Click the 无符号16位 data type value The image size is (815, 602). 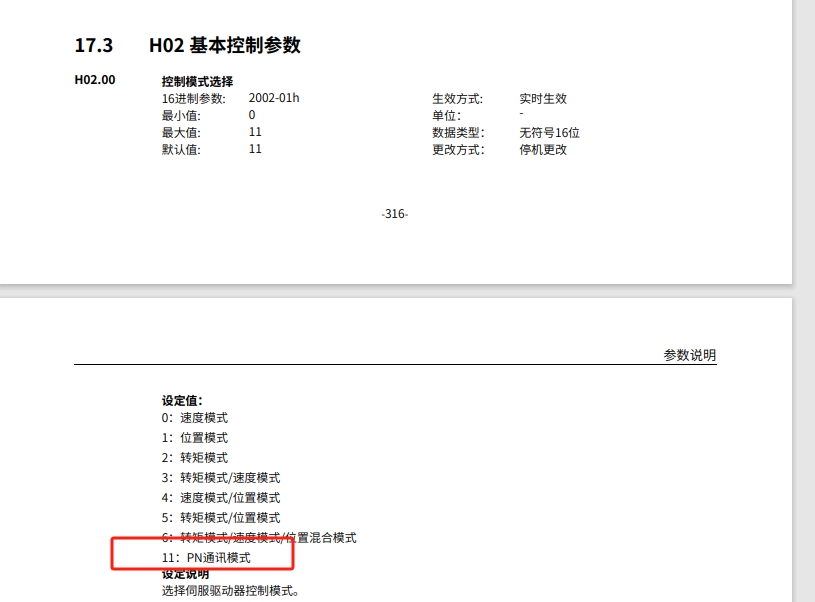(549, 132)
